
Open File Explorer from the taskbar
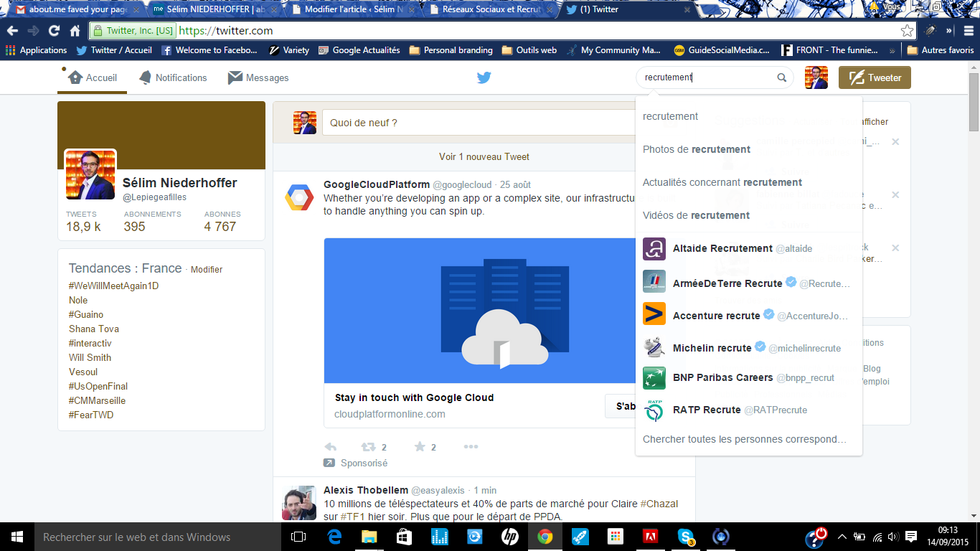point(369,537)
